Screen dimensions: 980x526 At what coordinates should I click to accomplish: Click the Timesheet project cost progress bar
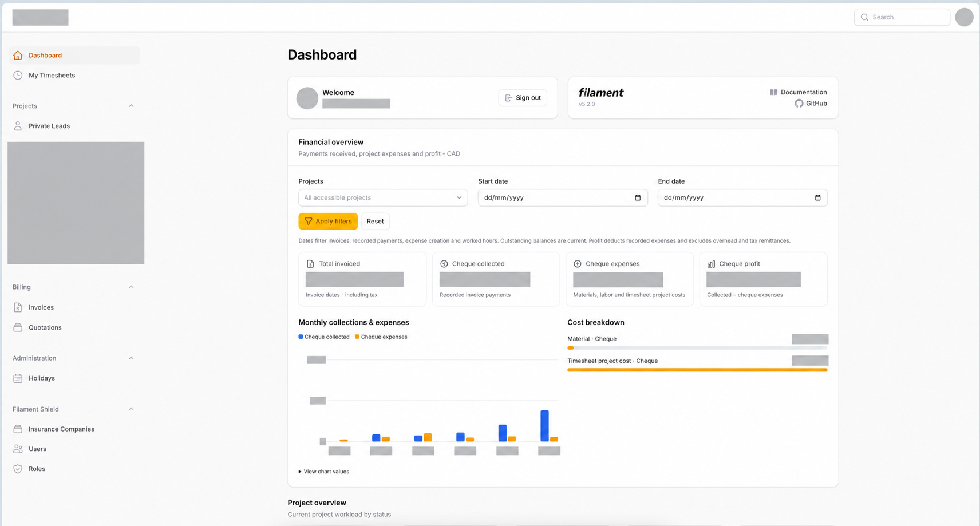point(697,370)
